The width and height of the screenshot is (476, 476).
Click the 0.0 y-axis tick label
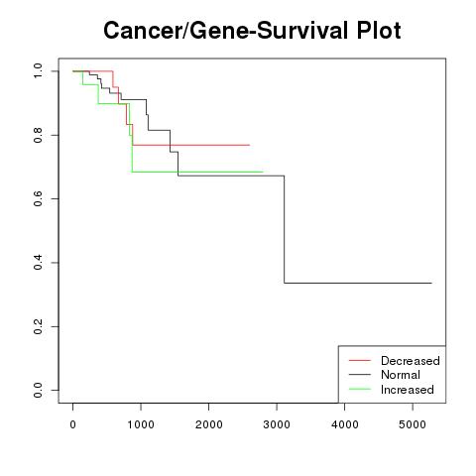[38, 390]
